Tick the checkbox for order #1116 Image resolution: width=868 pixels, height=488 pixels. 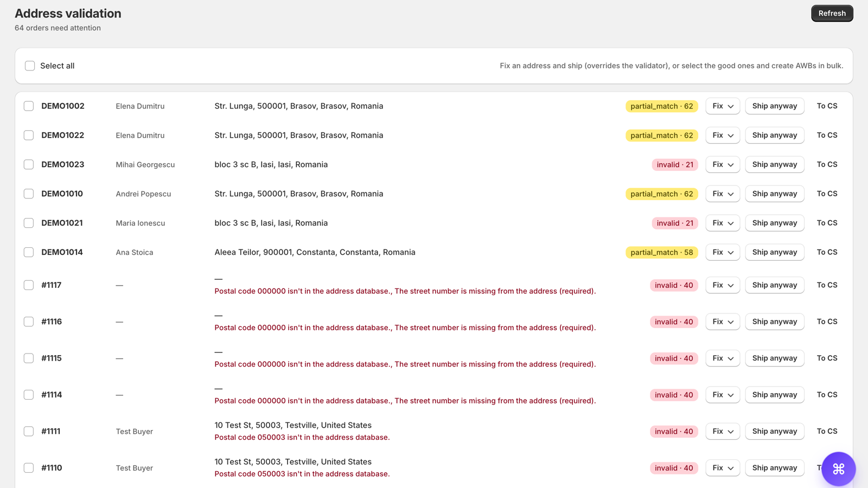coord(29,322)
